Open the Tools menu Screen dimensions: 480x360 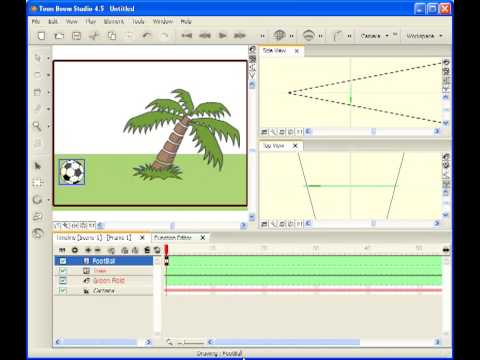point(138,21)
